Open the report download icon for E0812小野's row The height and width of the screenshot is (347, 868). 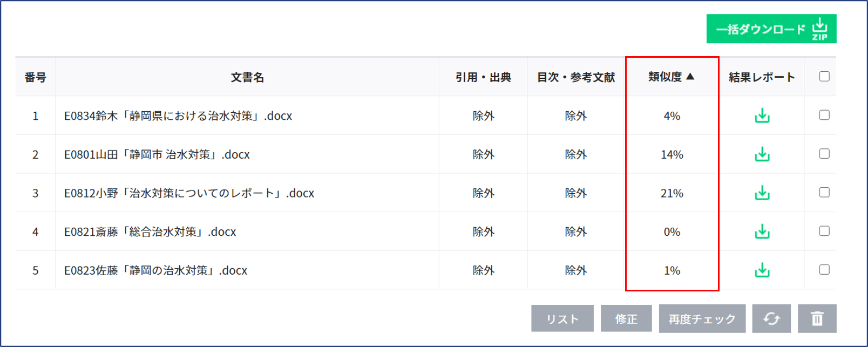click(762, 193)
